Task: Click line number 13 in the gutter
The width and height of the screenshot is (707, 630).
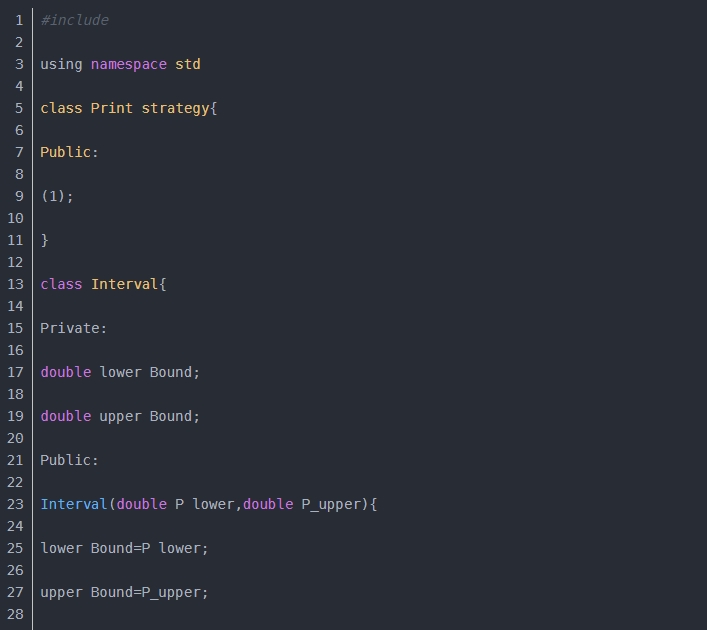Action: pyautogui.click(x=15, y=284)
